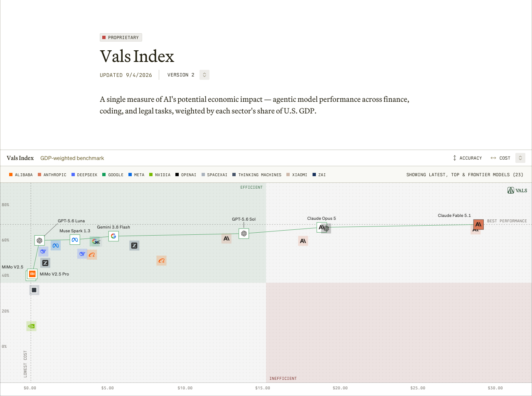Select the Accuracy axis option
The height and width of the screenshot is (396, 532).
(x=467, y=158)
